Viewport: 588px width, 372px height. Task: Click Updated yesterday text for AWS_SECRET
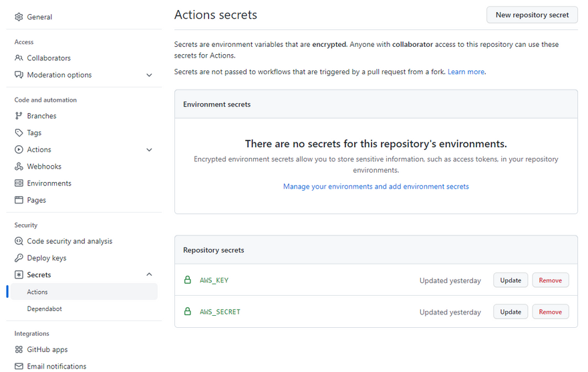click(x=450, y=312)
